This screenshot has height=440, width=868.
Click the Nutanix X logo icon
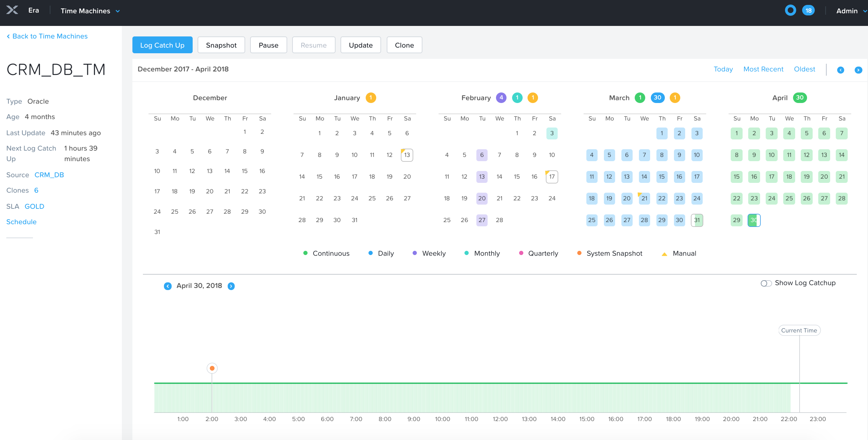click(12, 10)
